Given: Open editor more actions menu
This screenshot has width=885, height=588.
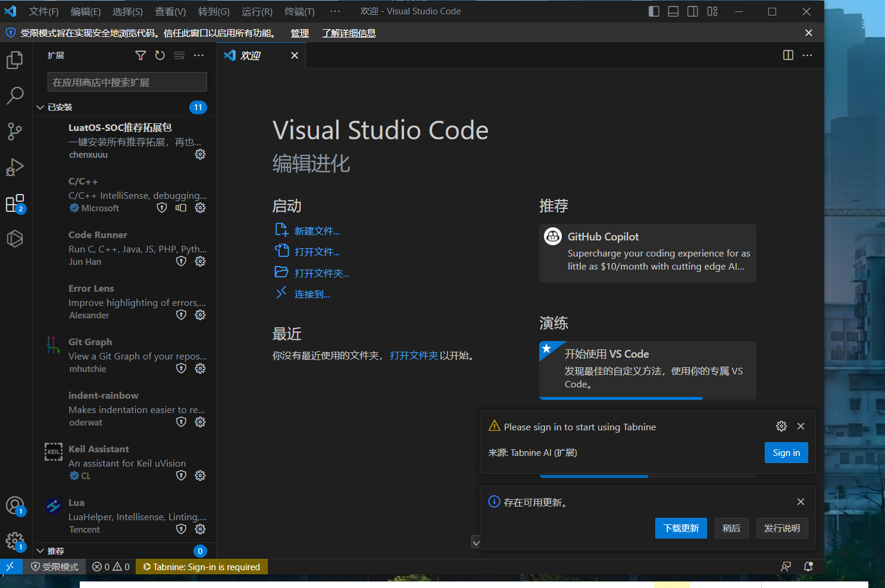Looking at the screenshot, I should coord(807,55).
